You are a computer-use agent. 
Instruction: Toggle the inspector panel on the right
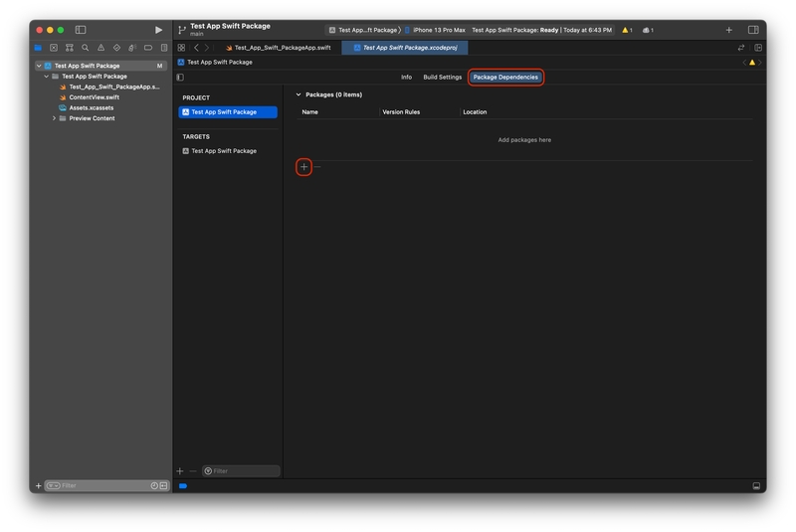click(x=753, y=30)
